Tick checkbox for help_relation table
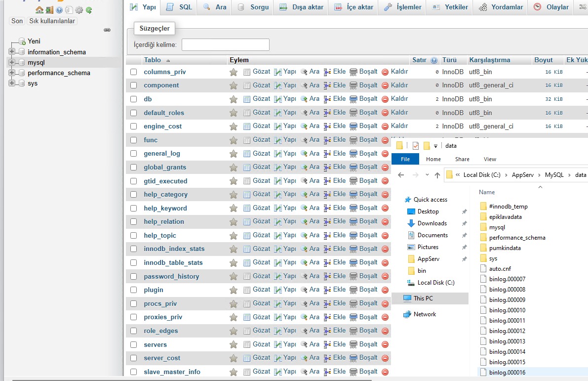Screen dimensions: 588x381 tap(133, 221)
